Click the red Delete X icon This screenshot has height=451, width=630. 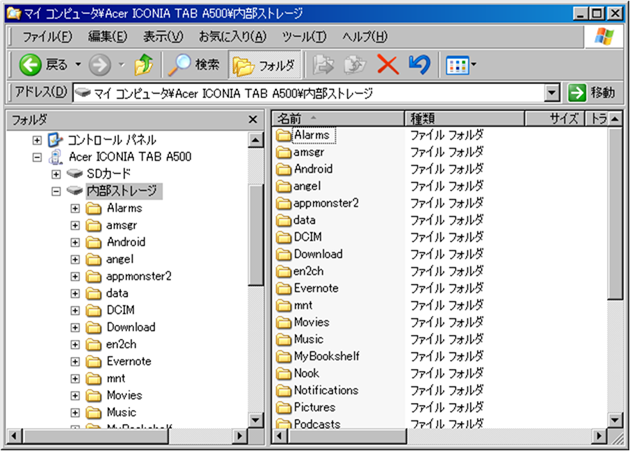click(x=388, y=65)
